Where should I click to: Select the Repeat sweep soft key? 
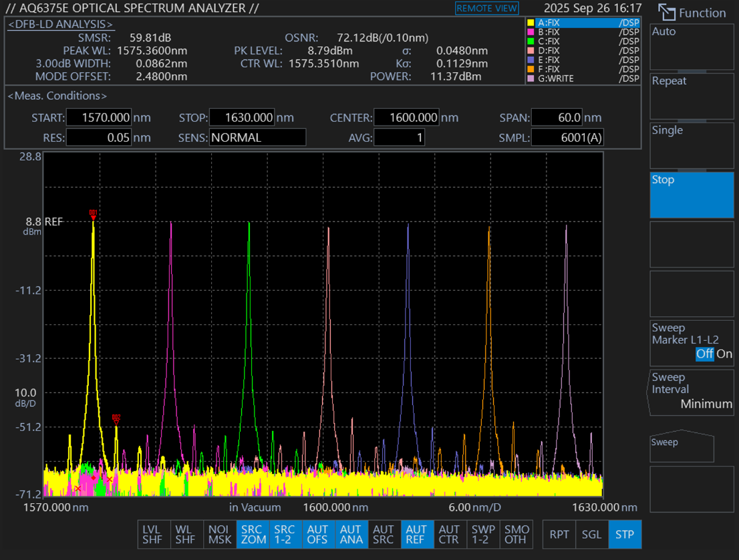(x=691, y=96)
